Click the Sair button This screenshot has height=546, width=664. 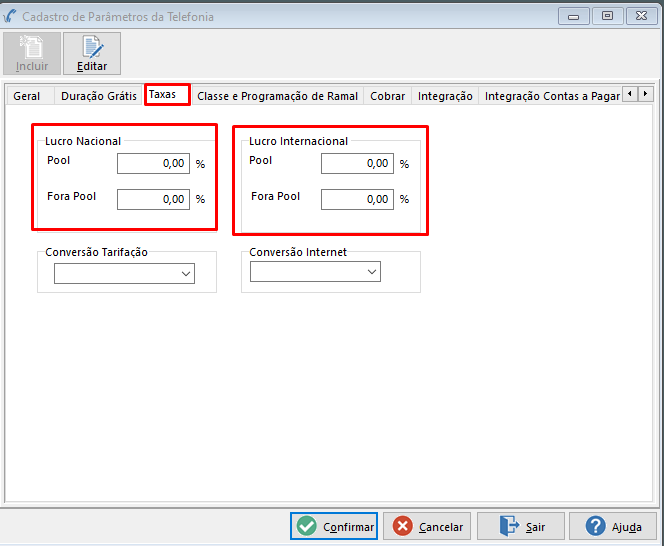point(521,526)
